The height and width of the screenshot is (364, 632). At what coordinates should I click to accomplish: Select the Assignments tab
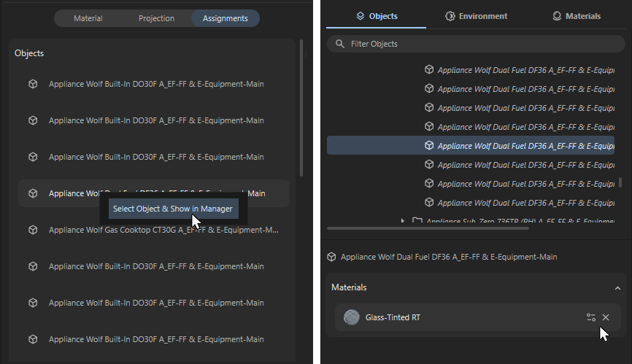tap(226, 18)
